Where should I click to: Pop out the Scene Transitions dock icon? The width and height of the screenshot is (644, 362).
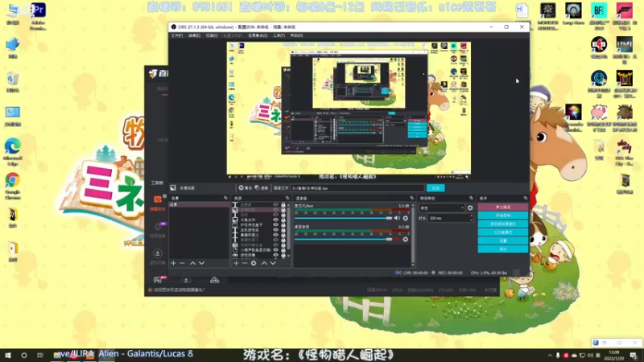(471, 198)
